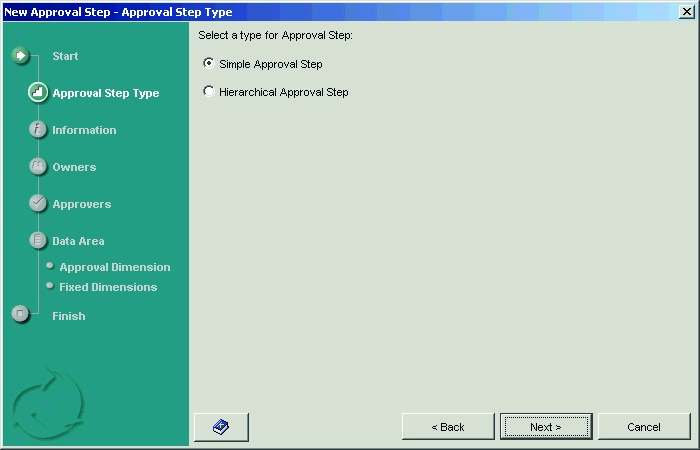This screenshot has width=700, height=450.
Task: Select the Simple Approval Step radio button
Action: coord(208,63)
